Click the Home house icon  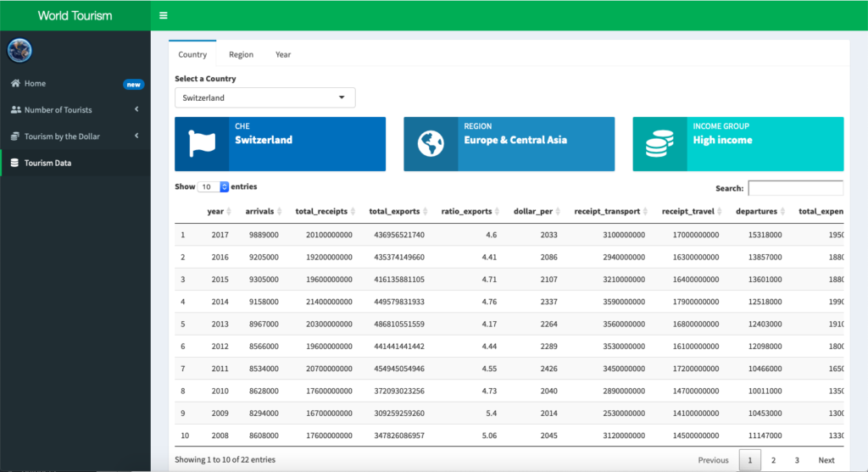click(x=15, y=83)
